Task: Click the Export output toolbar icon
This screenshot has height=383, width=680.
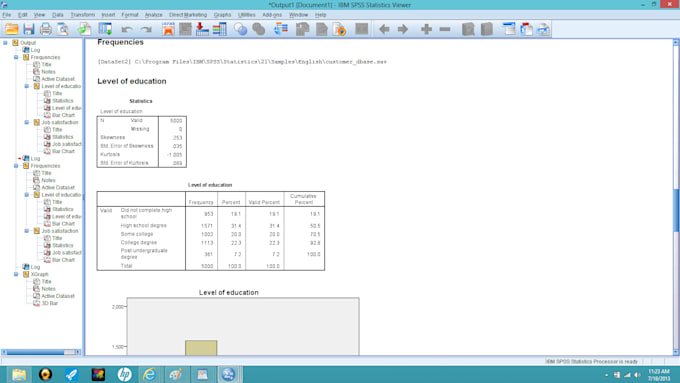Action: (x=84, y=29)
